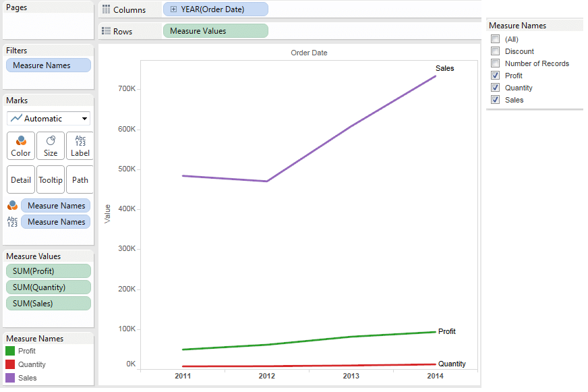588x392 pixels.
Task: Open the Measure Names filter pill menu
Action: (48, 65)
